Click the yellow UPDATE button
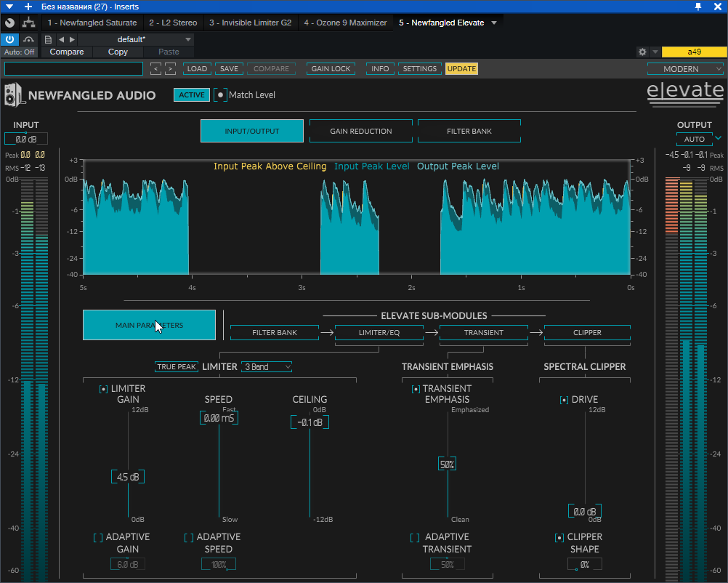The height and width of the screenshot is (583, 728). (461, 69)
